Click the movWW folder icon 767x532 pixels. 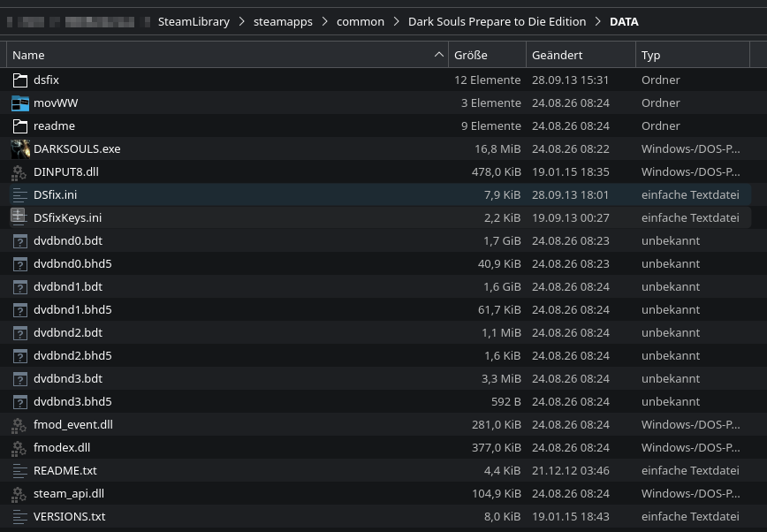click(x=20, y=103)
